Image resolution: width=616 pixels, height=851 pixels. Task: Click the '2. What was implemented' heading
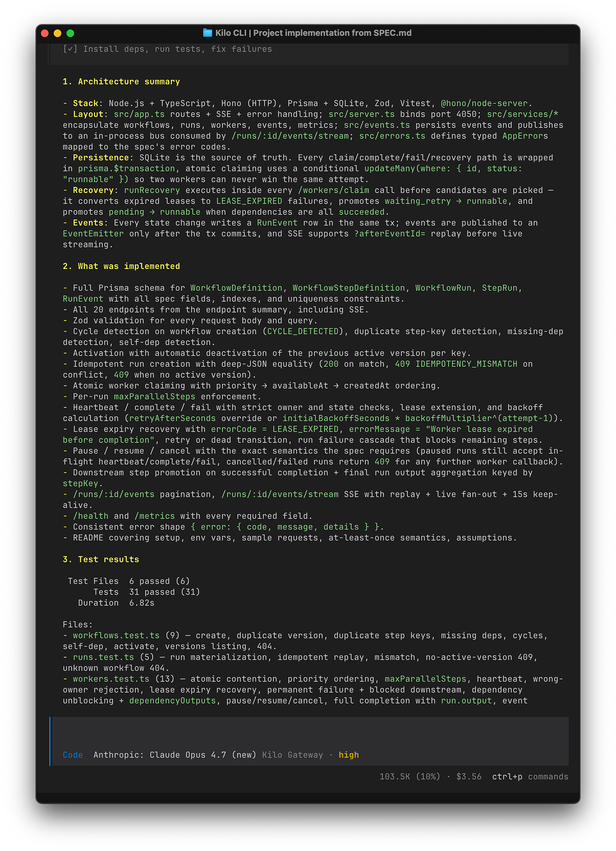[121, 266]
